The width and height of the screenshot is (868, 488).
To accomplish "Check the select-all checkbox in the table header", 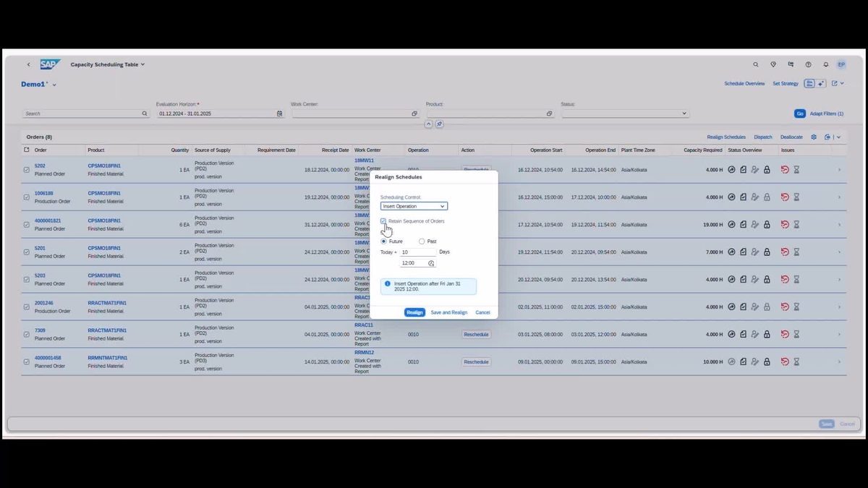I will [26, 150].
